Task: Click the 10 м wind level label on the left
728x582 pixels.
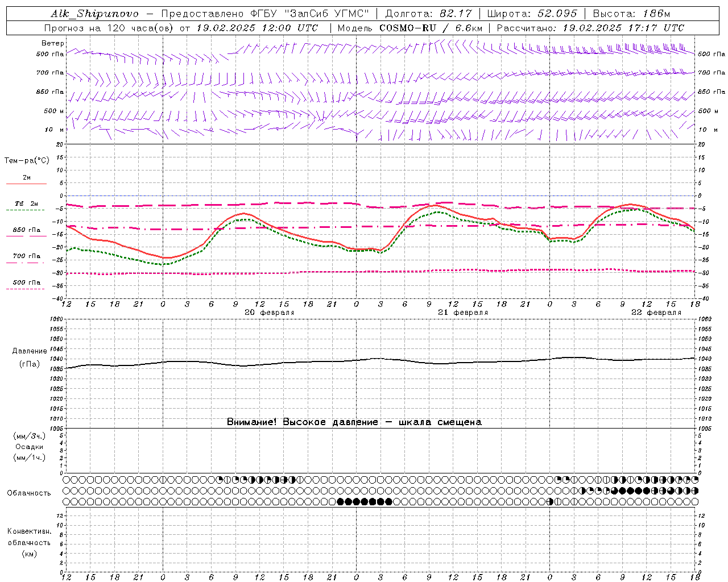Action: 55,130
